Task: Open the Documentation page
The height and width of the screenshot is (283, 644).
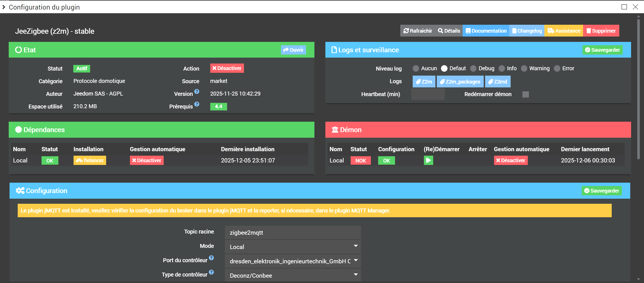Action: point(486,31)
